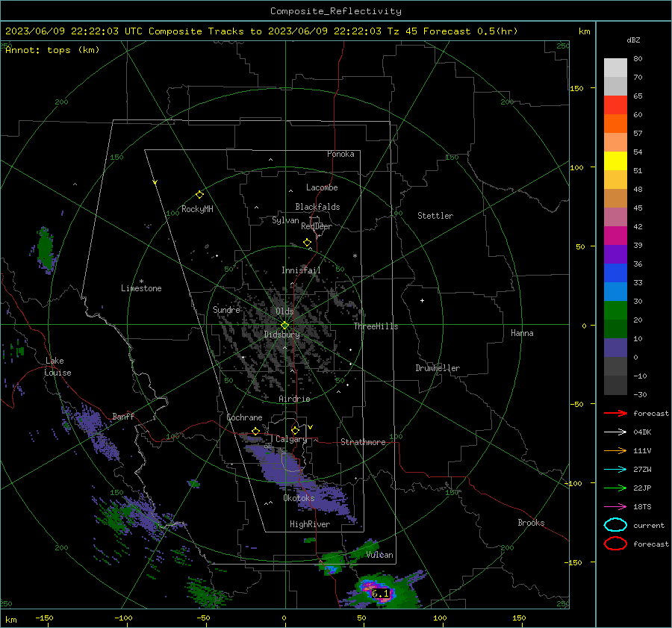Select the yellow 51-54 dBZ swatch

coord(615,161)
